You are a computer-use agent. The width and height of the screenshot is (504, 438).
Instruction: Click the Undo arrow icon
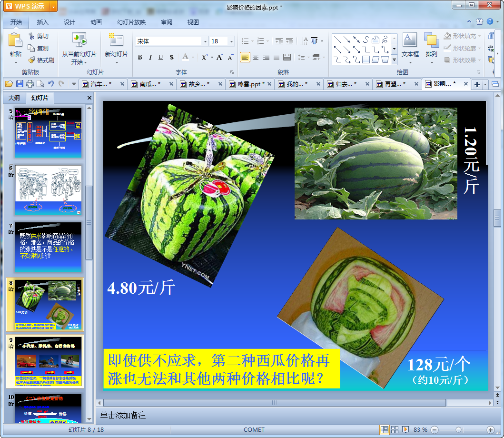point(51,84)
